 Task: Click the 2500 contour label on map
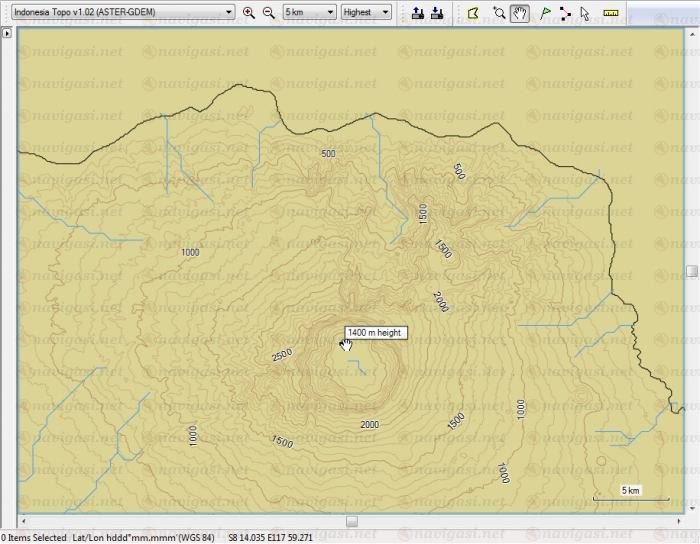pos(281,355)
